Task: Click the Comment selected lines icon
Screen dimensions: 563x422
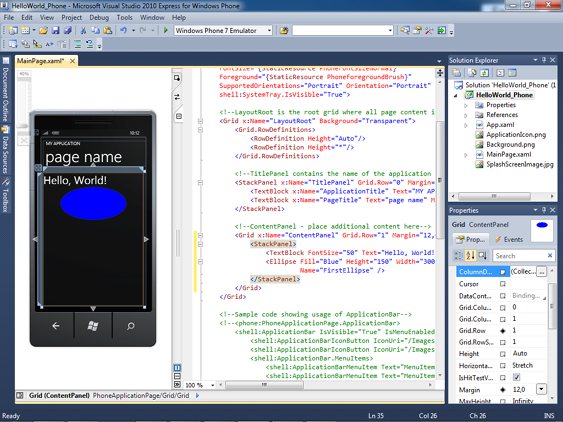Action: (x=78, y=44)
